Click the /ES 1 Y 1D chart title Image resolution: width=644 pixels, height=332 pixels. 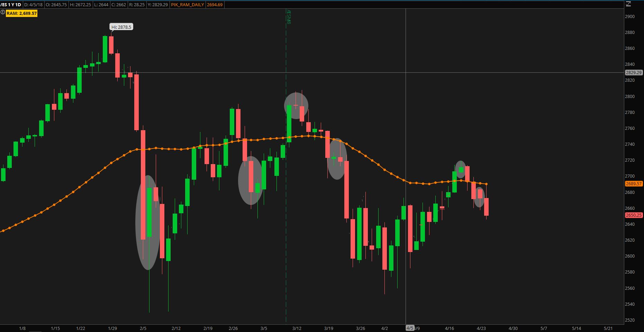pyautogui.click(x=11, y=5)
